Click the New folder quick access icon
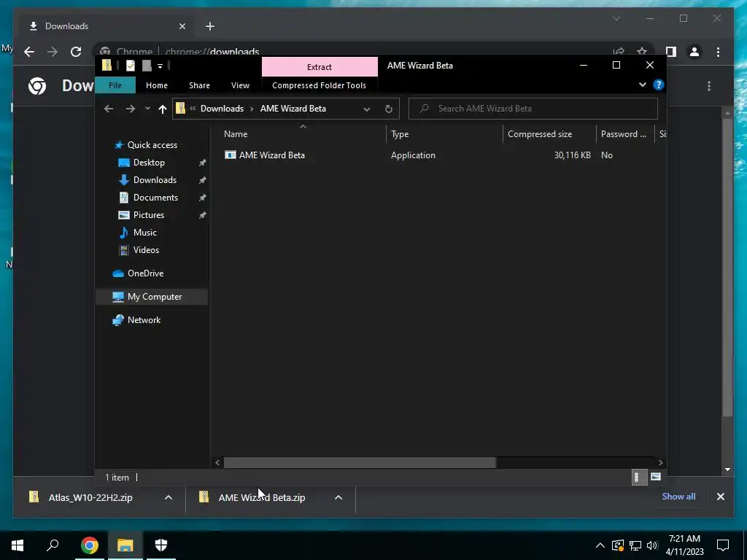 pos(146,66)
